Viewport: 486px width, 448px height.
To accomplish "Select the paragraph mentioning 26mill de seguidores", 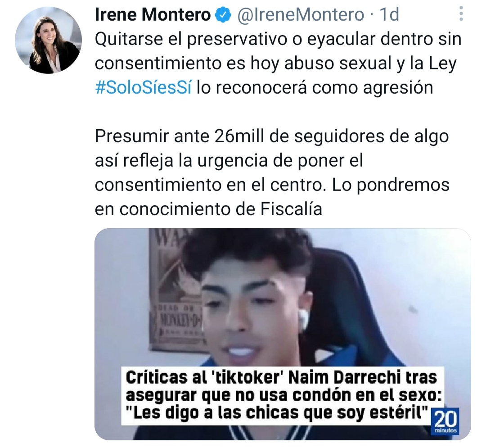I will tap(272, 173).
